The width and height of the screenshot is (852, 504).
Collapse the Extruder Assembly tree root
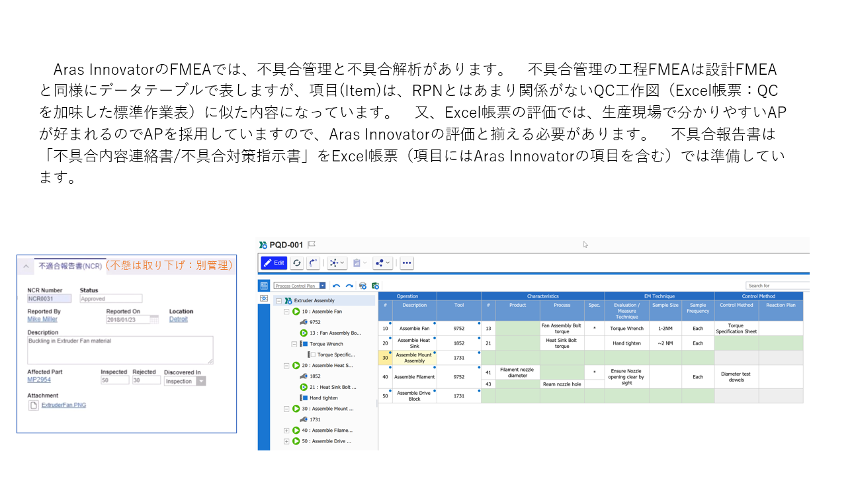click(279, 300)
